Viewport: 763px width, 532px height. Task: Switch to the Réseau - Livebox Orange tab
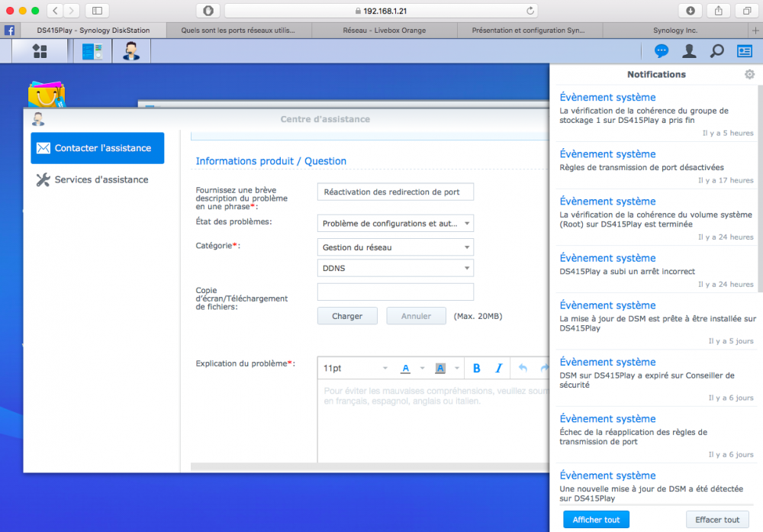pos(385,31)
